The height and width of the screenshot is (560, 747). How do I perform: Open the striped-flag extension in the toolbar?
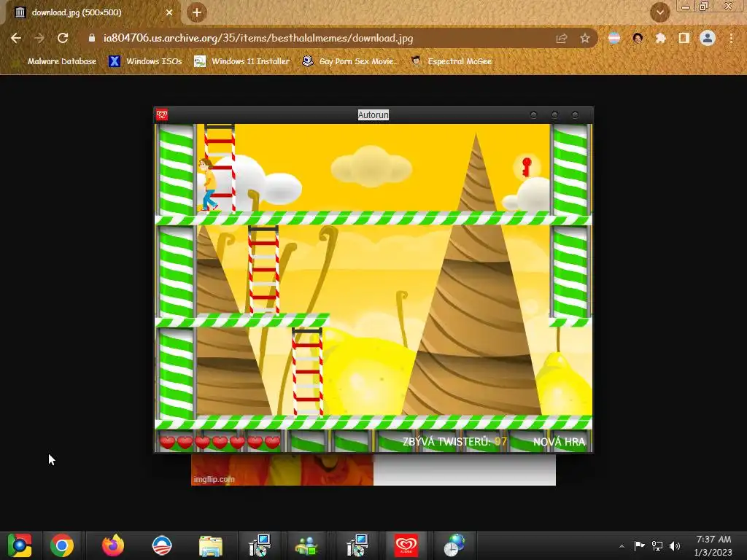pos(614,38)
